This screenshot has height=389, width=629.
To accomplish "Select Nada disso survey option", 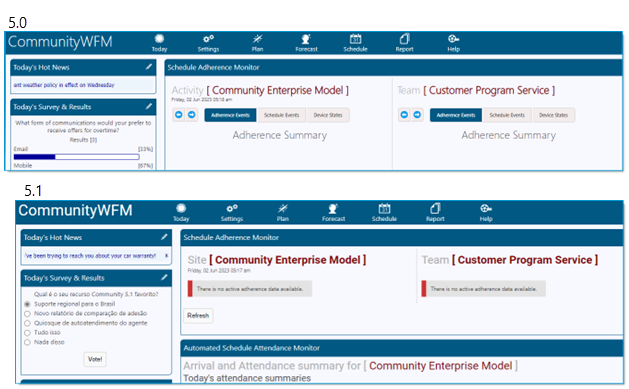I will click(27, 342).
